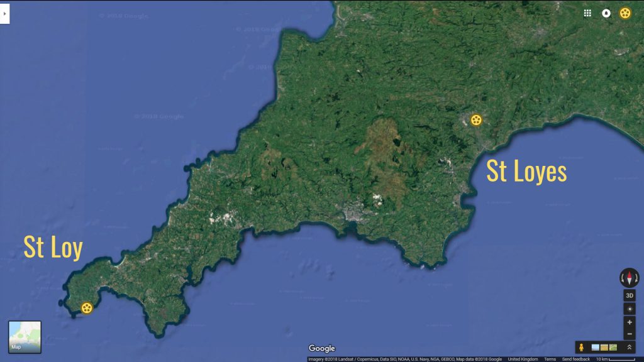The width and height of the screenshot is (644, 362).
Task: Click Send feedback in the footer
Action: (x=575, y=359)
